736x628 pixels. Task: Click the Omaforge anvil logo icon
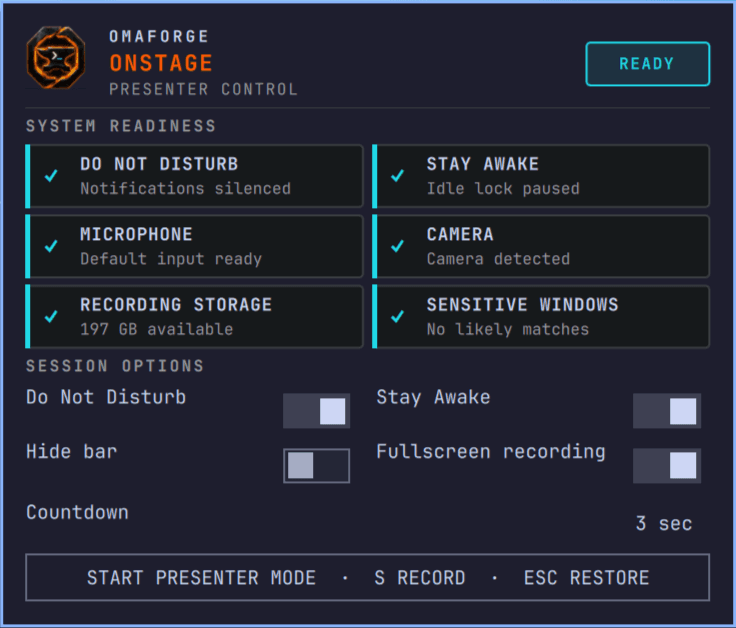(x=56, y=58)
